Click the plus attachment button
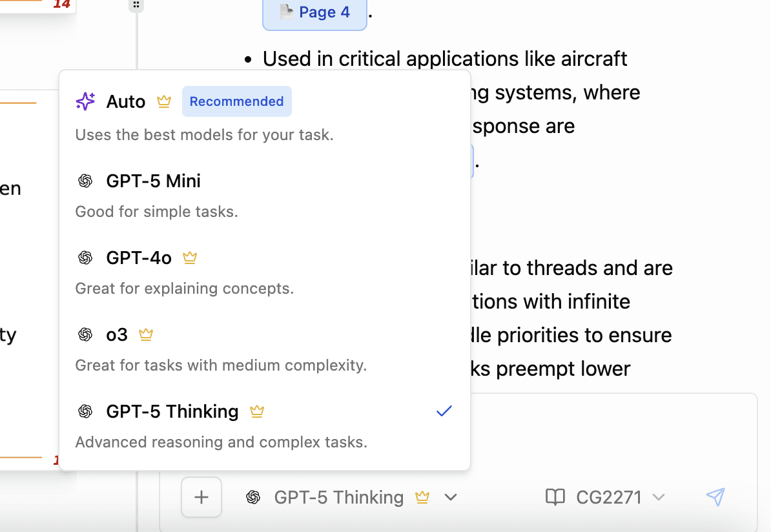 coord(201,497)
